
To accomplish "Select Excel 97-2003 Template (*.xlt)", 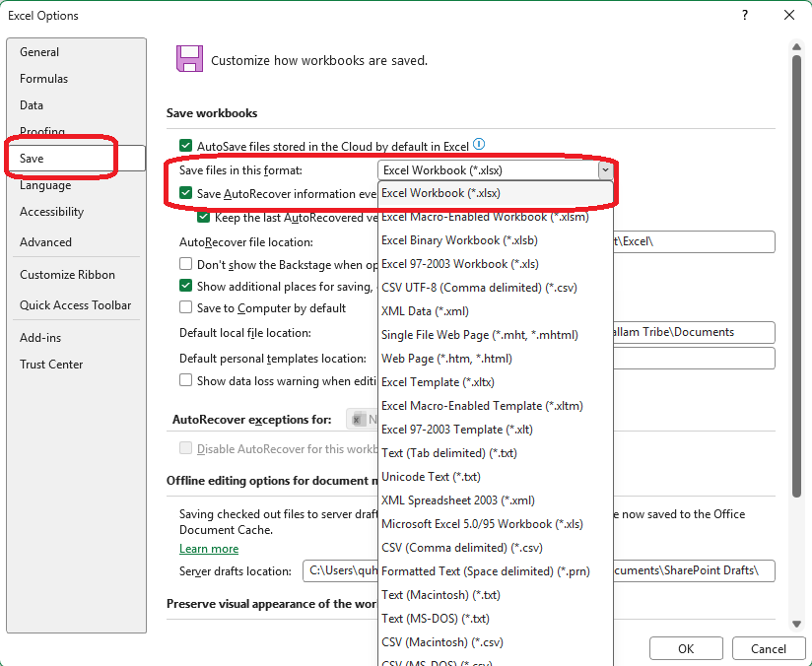I will coord(496,430).
